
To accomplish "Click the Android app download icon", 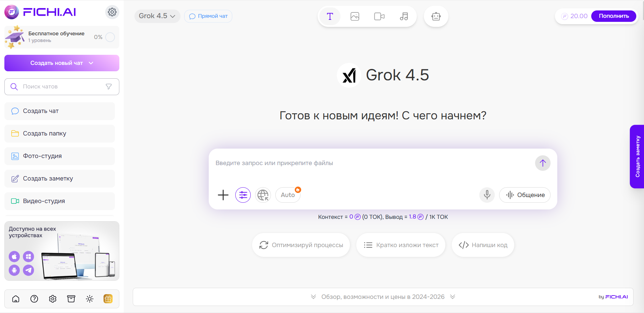I will point(14,270).
